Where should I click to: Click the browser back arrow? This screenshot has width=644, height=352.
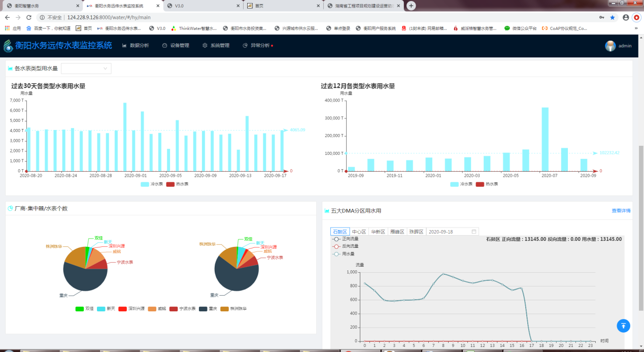[7, 17]
